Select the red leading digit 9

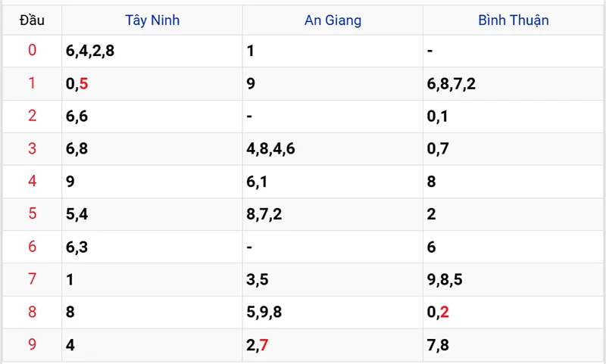click(32, 345)
